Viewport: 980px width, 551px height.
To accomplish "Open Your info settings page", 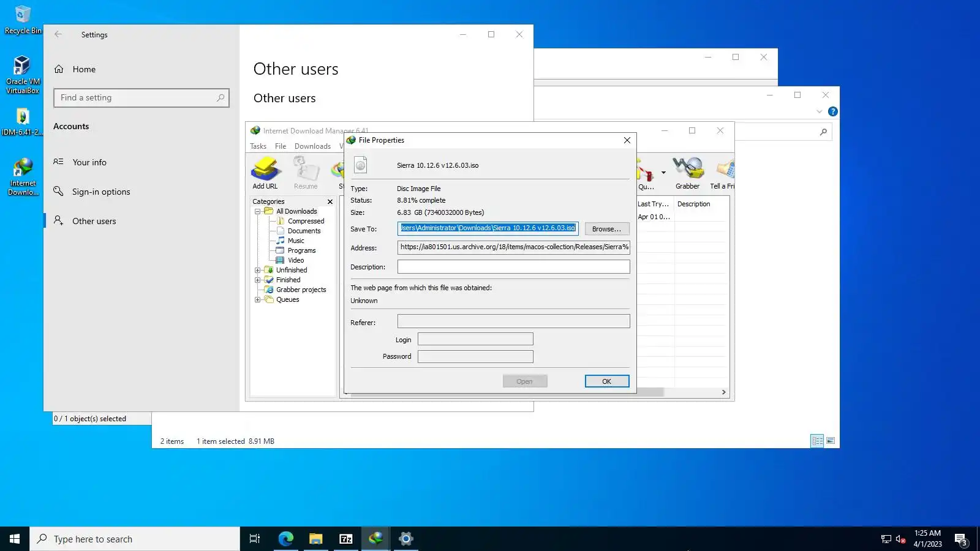I will 89,162.
